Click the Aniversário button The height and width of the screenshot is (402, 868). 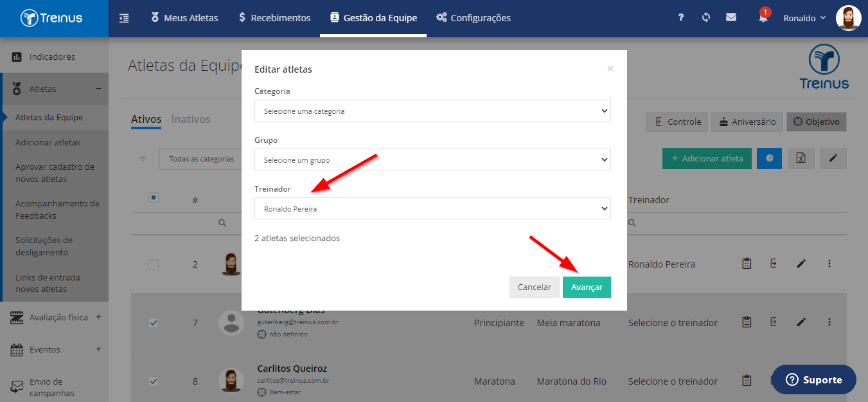click(747, 122)
